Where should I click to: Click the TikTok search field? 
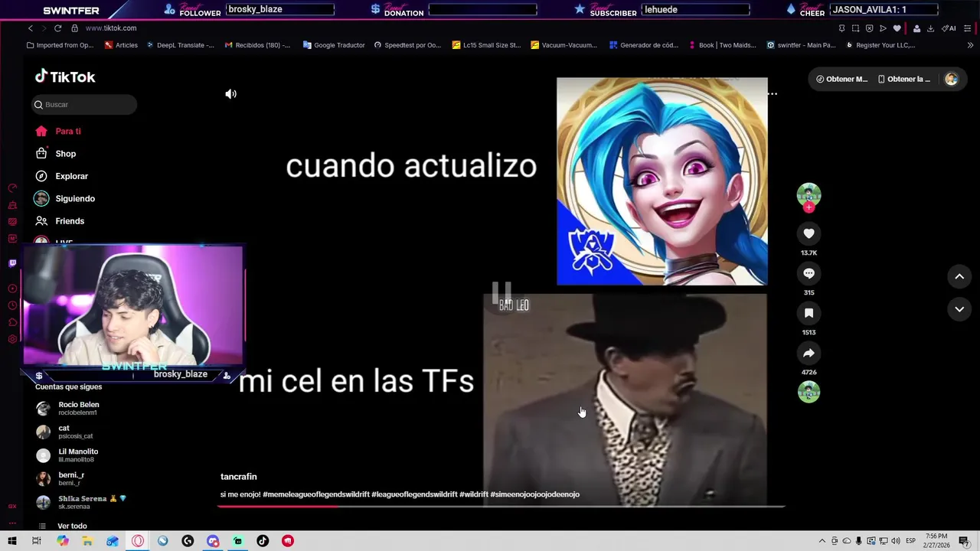84,105
